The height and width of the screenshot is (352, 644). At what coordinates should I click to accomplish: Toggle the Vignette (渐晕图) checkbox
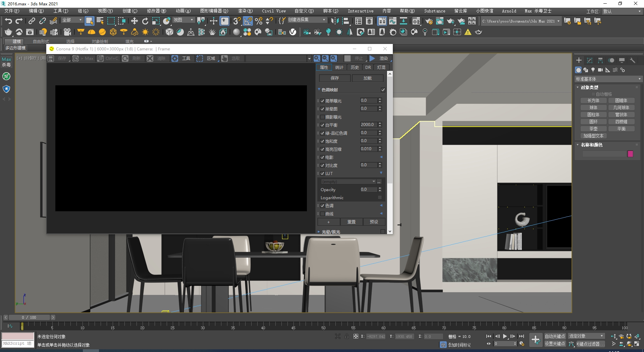click(x=322, y=109)
